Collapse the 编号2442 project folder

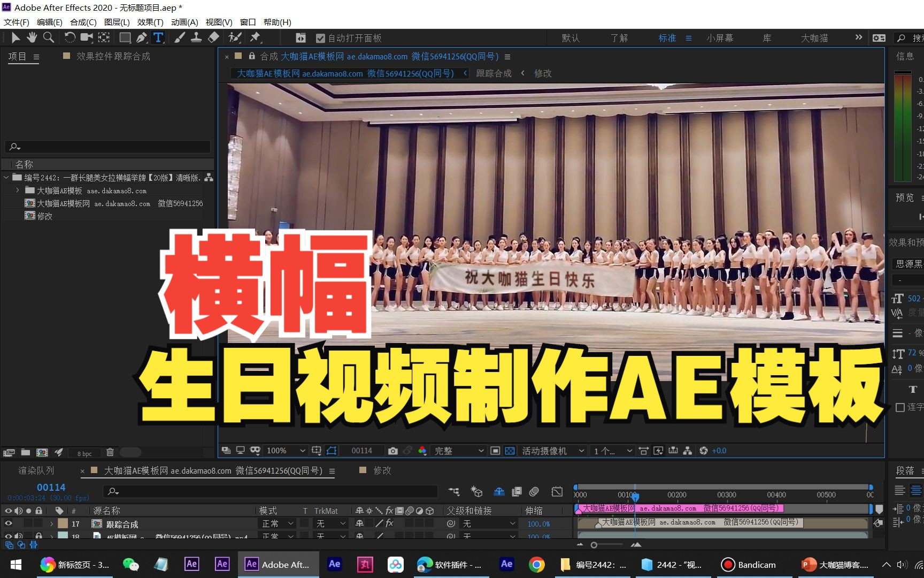click(6, 177)
